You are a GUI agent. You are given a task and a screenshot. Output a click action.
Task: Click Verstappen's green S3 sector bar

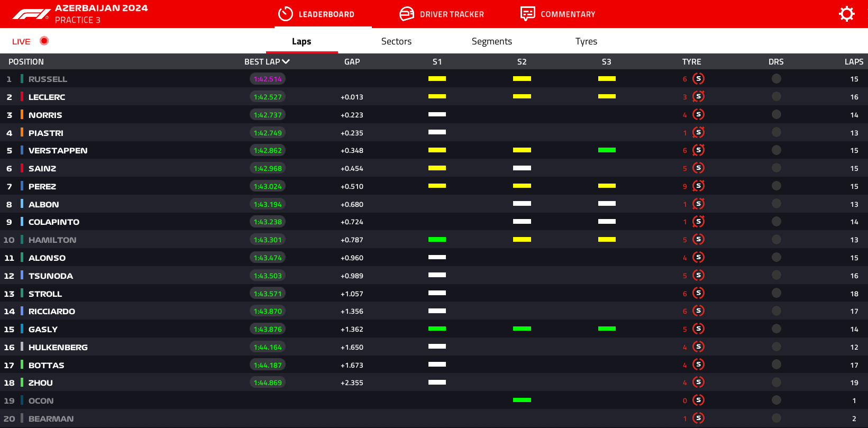607,150
